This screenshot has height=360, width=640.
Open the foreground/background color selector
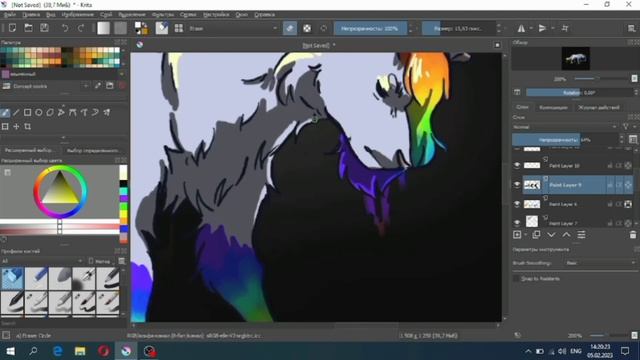(141, 28)
